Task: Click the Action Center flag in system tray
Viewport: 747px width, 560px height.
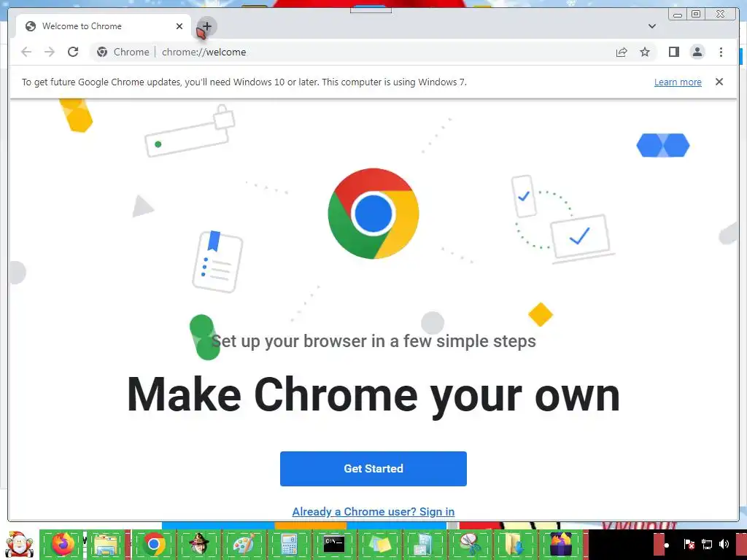Action: (689, 544)
